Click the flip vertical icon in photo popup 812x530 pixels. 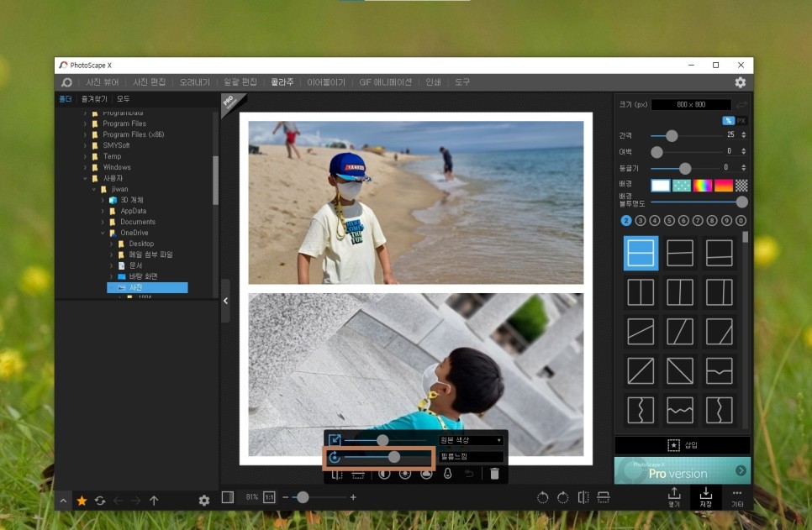[x=358, y=474]
